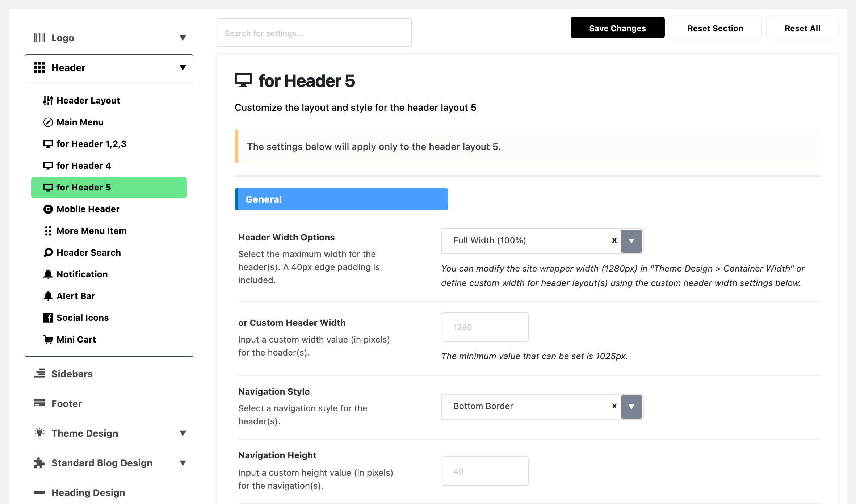
Task: Expand the Theme Design section arrow
Action: 183,433
